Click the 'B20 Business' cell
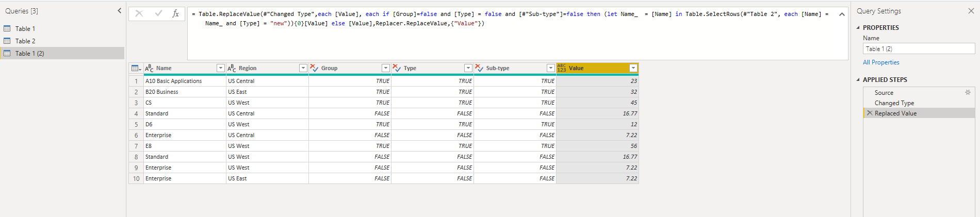Viewport: 980px width, 217px height. [185, 92]
